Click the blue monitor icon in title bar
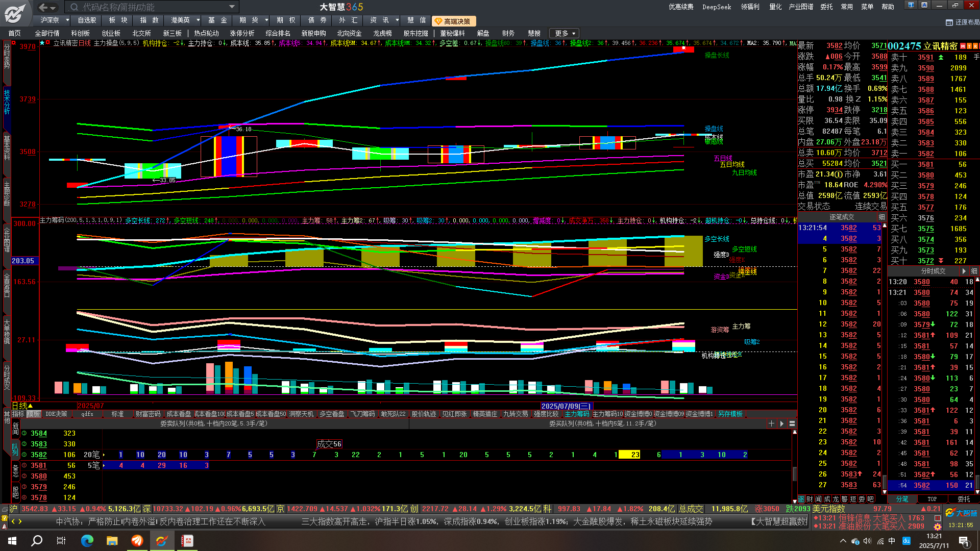 coord(911,5)
